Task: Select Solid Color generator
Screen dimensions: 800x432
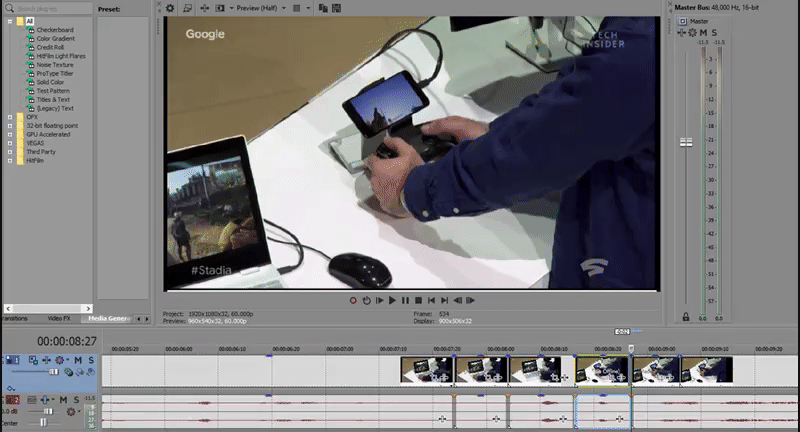Action: 50,82
